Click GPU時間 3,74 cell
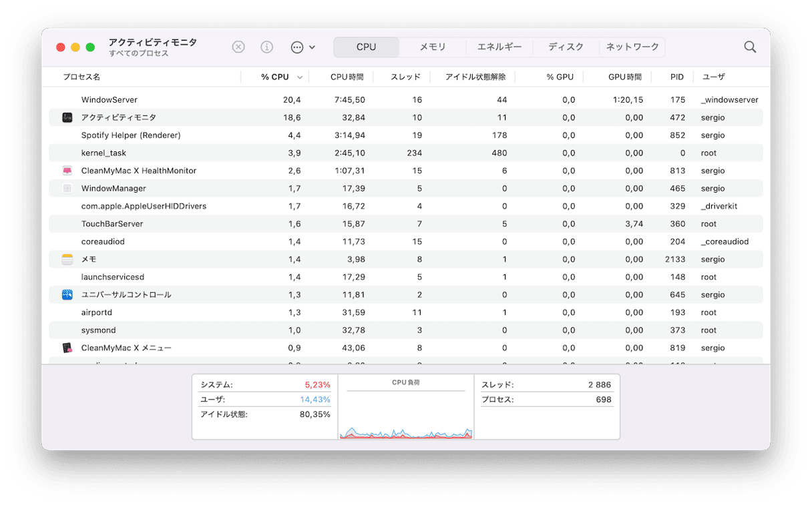Screen dimensions: 812x505 (x=634, y=223)
